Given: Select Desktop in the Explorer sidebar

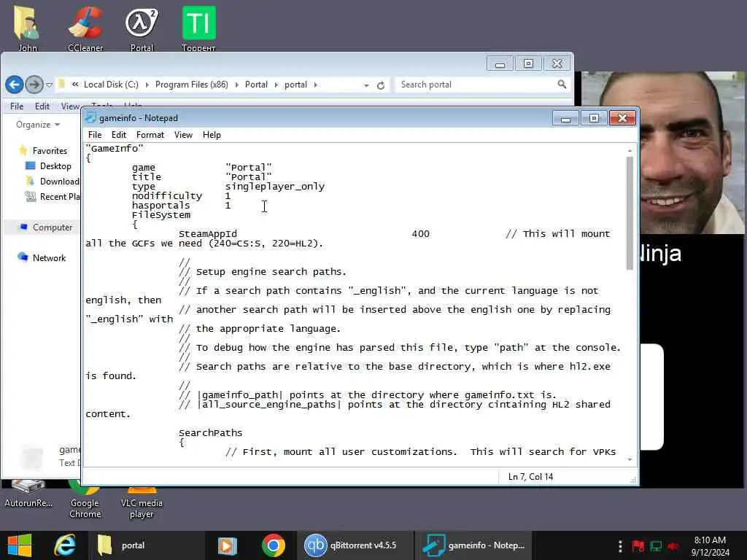Looking at the screenshot, I should 55,166.
